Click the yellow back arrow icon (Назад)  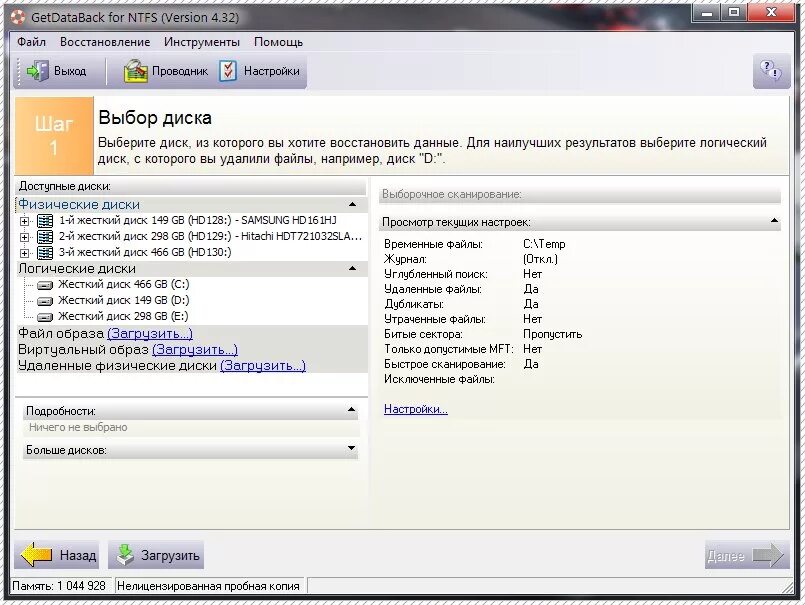[36, 555]
